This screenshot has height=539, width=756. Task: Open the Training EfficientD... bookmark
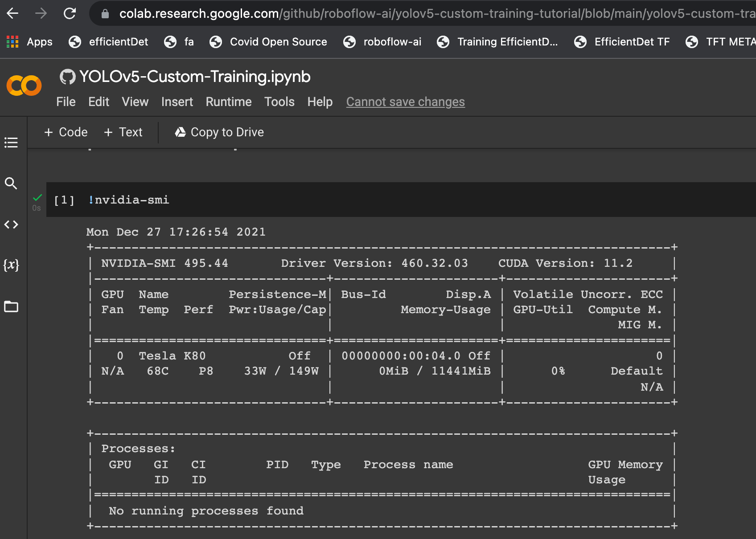pos(497,42)
